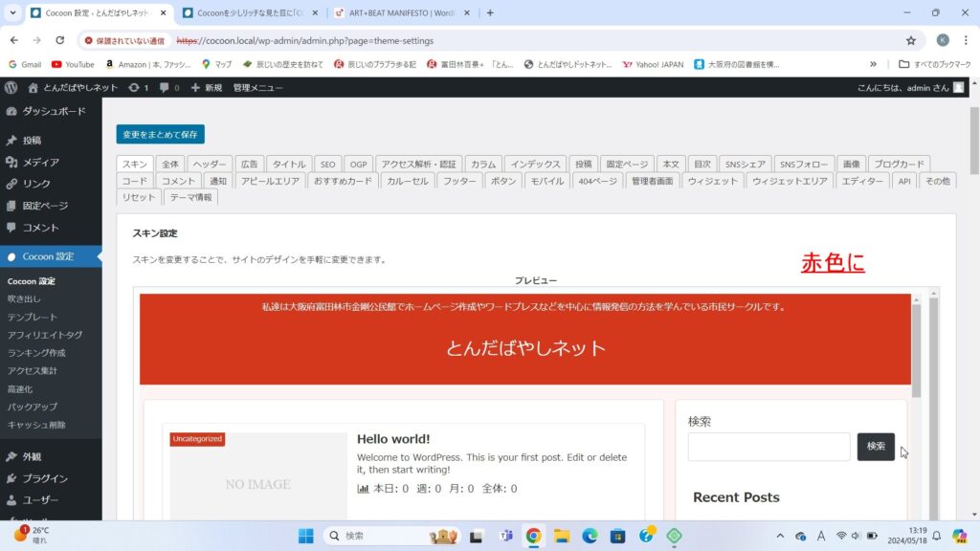Click the WordPress logo in admin bar

click(11, 88)
